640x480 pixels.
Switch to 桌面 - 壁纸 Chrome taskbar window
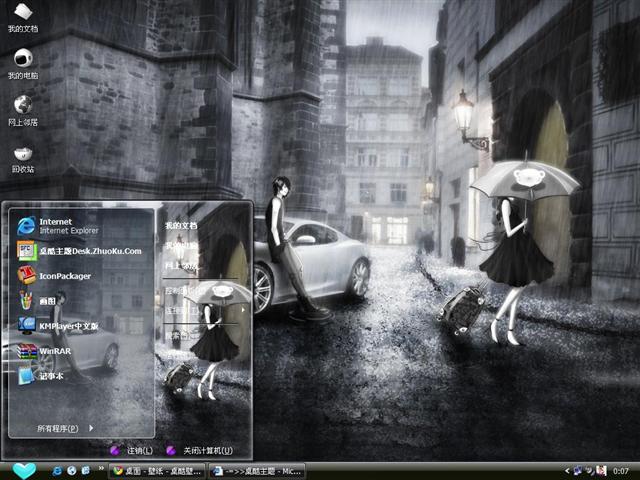[x=158, y=471]
